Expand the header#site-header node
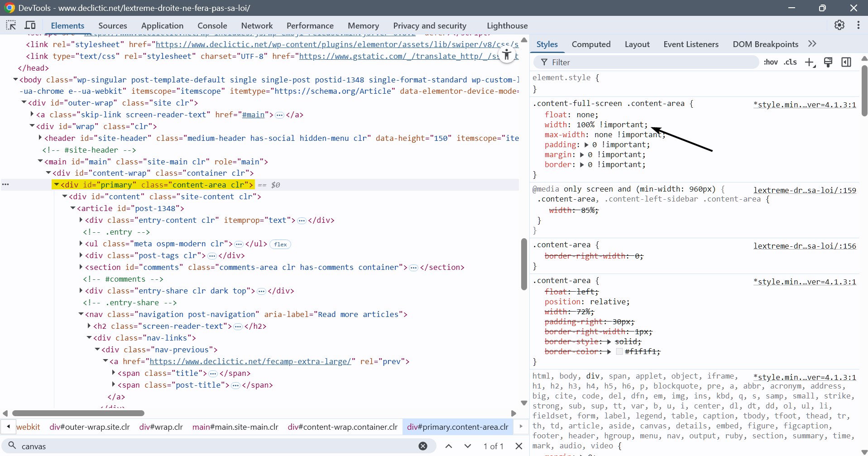The height and width of the screenshot is (456, 868). point(40,138)
